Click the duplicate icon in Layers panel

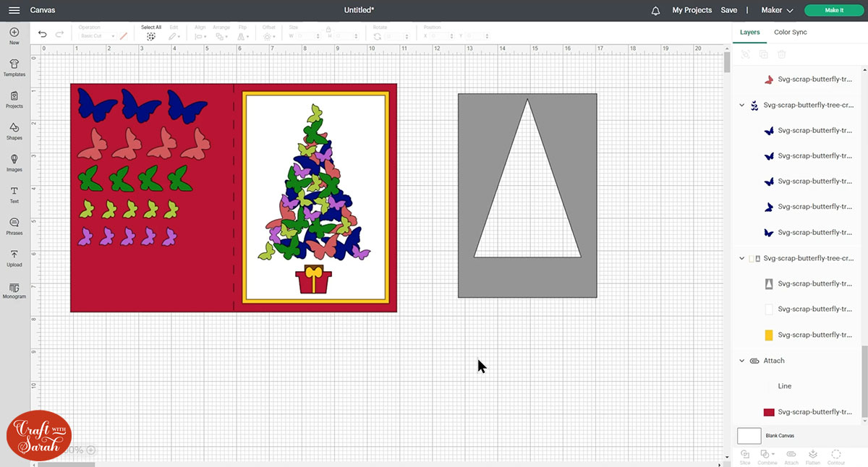(x=764, y=54)
